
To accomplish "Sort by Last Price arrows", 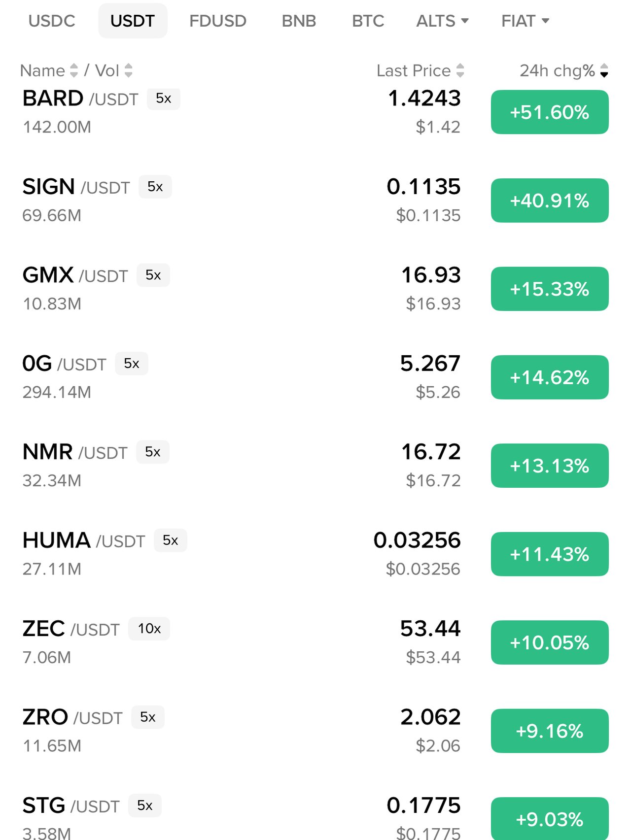I will click(460, 70).
